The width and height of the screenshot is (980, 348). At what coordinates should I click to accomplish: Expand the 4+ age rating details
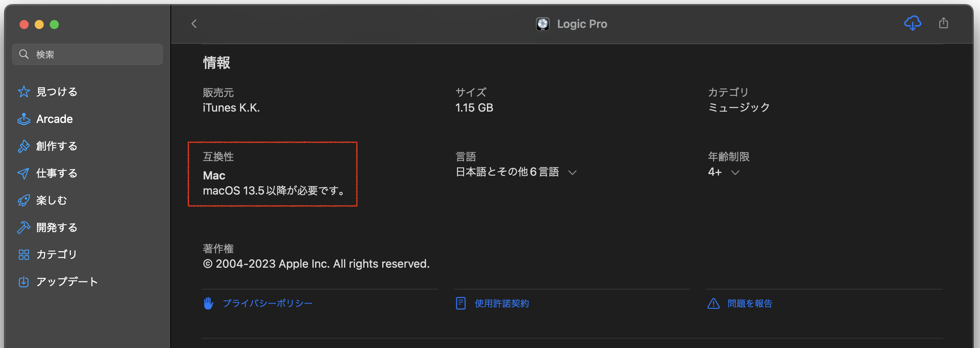click(735, 172)
